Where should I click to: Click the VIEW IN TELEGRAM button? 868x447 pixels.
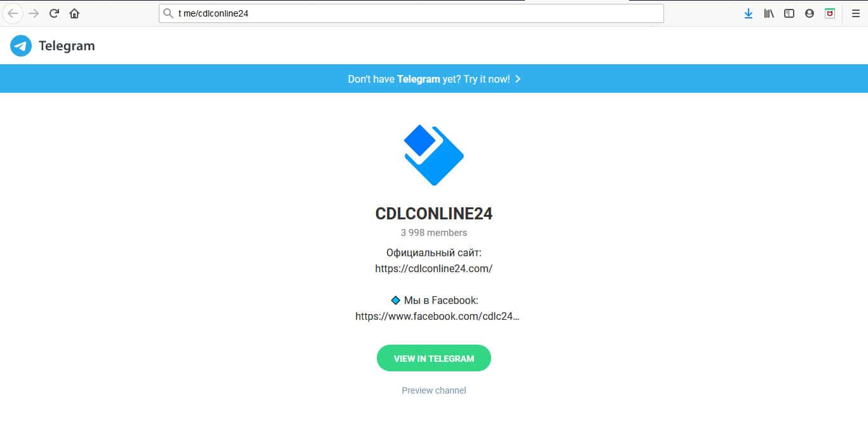pos(434,358)
